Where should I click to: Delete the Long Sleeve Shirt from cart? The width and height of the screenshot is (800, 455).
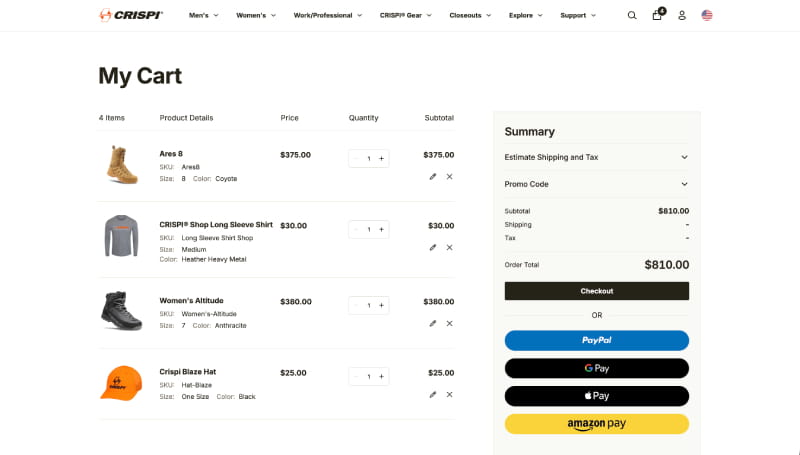click(449, 247)
